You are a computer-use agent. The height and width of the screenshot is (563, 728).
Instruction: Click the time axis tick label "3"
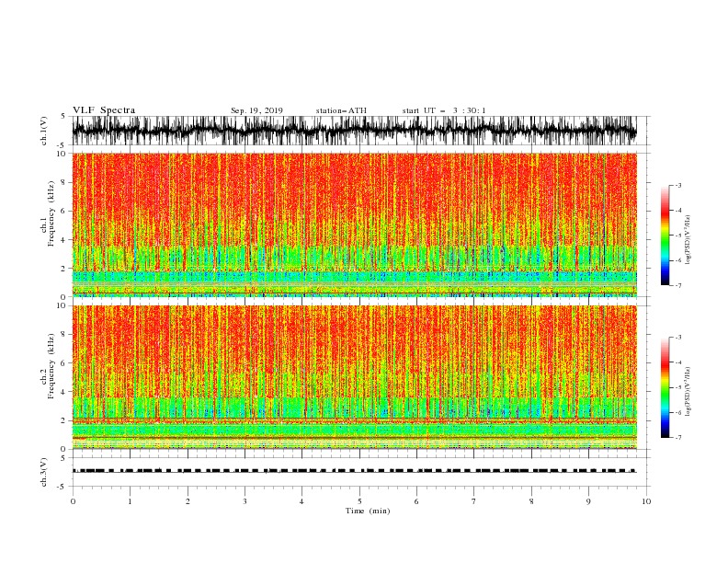[x=245, y=501]
